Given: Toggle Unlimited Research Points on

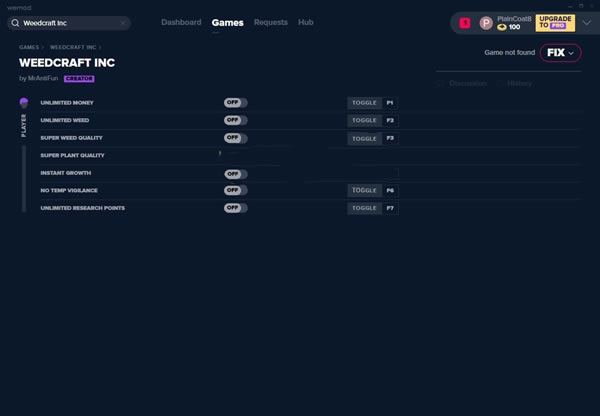Looking at the screenshot, I should (235, 208).
